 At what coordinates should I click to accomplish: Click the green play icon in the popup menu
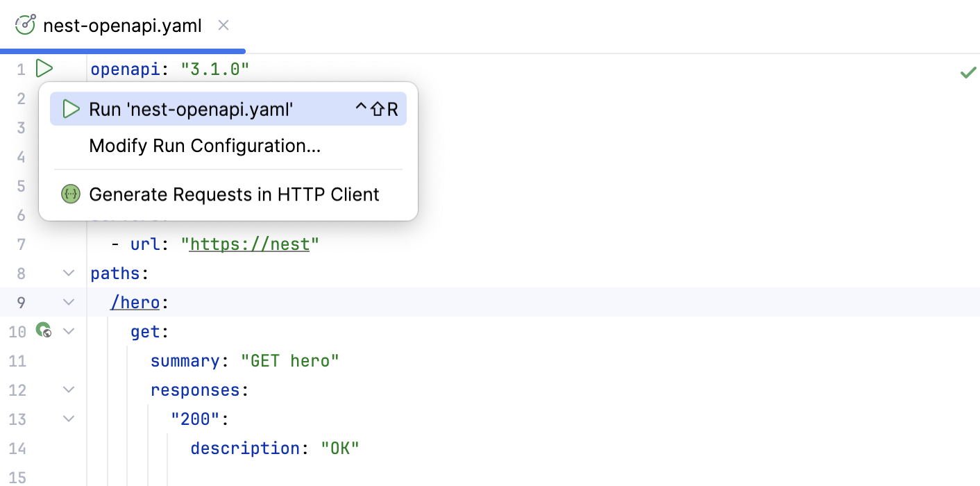tap(69, 108)
